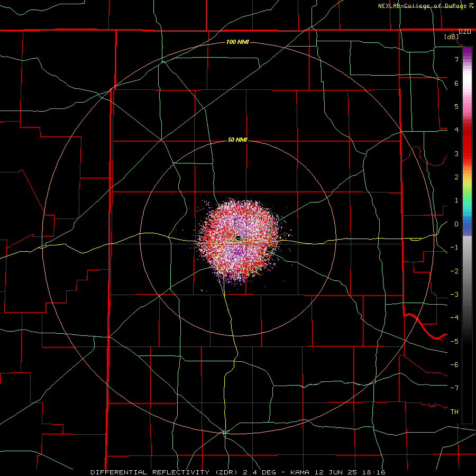Click the 6 dB color scale label
The height and width of the screenshot is (476, 476).
(456, 83)
